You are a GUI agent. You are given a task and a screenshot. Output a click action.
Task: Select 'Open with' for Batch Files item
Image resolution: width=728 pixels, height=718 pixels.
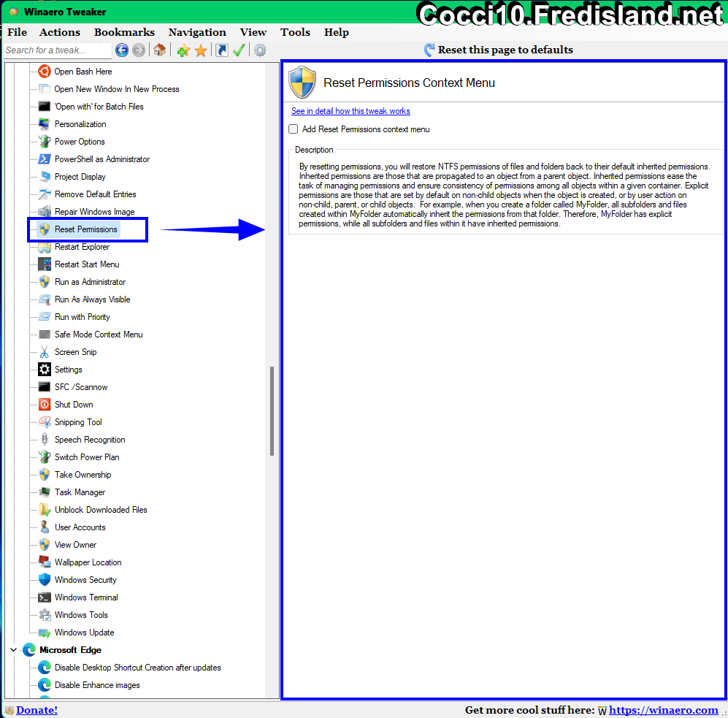(99, 107)
